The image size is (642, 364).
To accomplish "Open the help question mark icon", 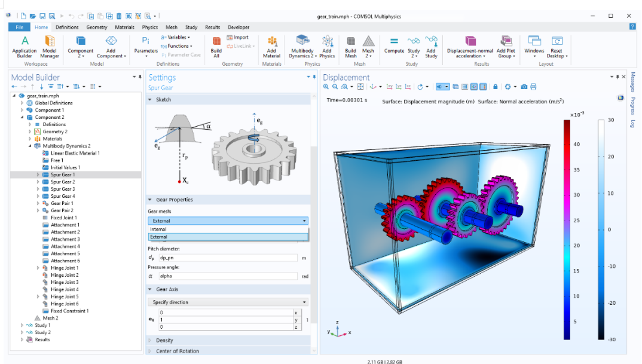I will pyautogui.click(x=632, y=27).
